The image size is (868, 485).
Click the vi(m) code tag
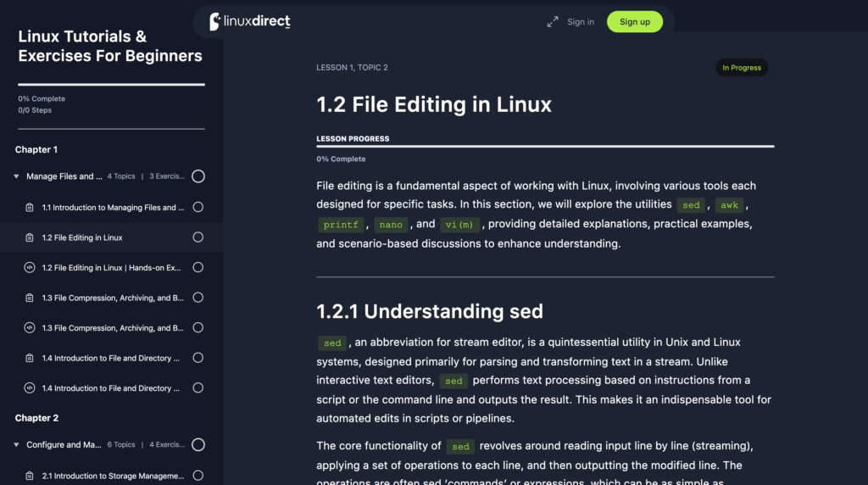(459, 225)
